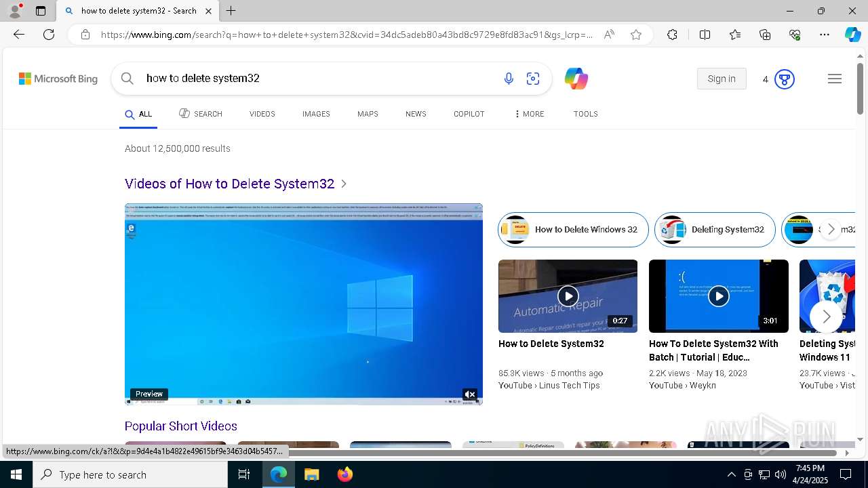
Task: Open volume control in system tray
Action: 781,474
